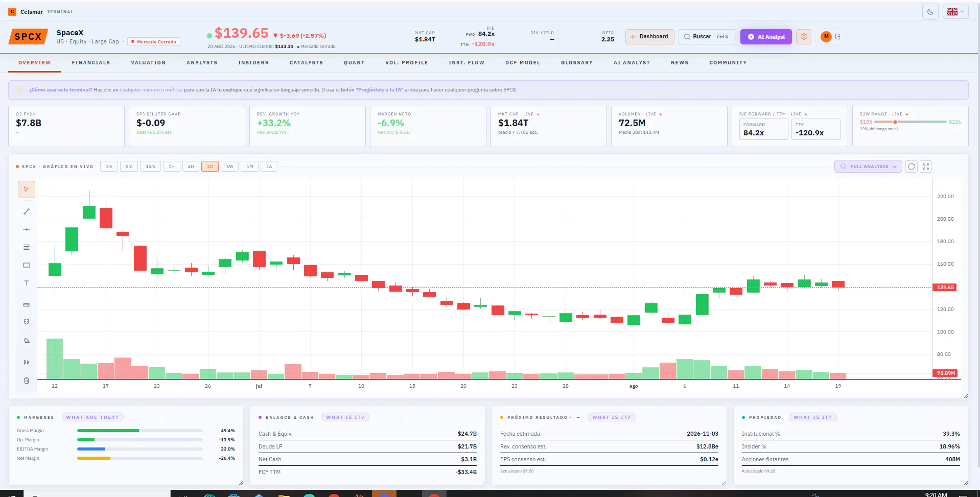Open the Glossary tab
This screenshot has width=980, height=497.
pyautogui.click(x=577, y=63)
